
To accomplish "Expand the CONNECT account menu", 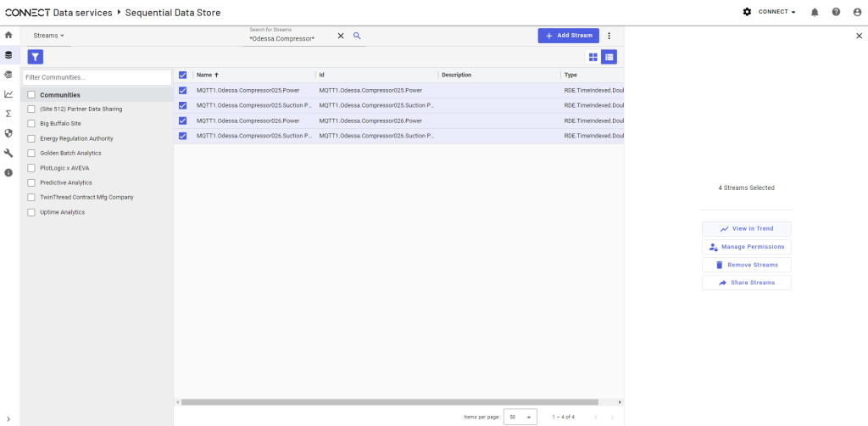I will [x=776, y=12].
